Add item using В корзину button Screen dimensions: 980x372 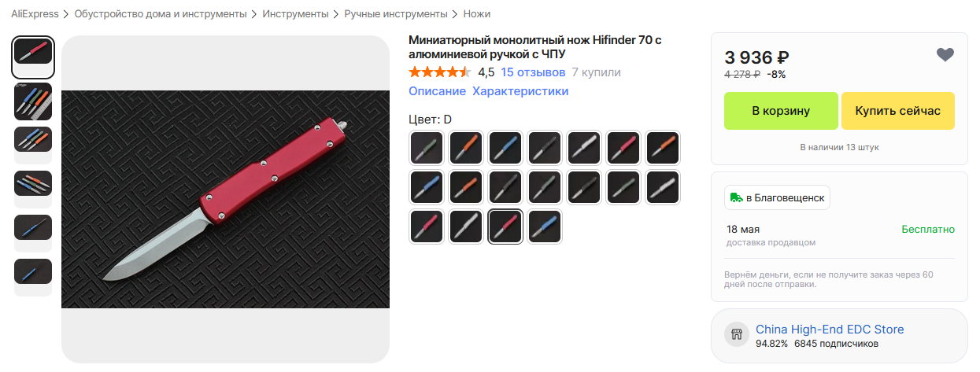pos(781,111)
